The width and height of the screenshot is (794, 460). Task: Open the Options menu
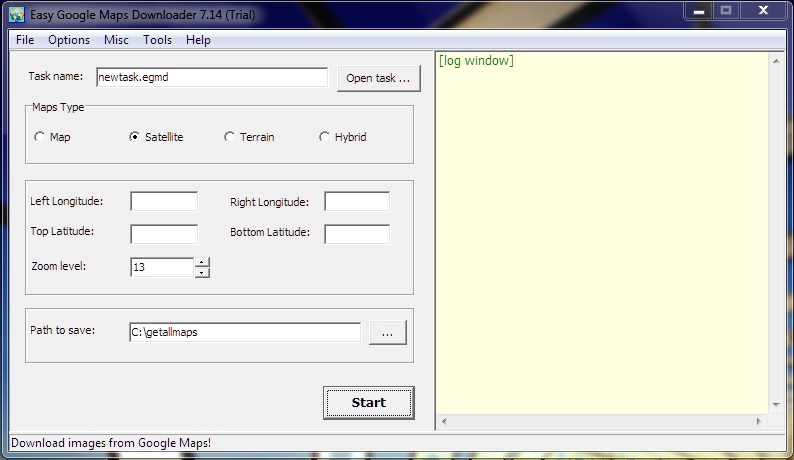(x=69, y=40)
